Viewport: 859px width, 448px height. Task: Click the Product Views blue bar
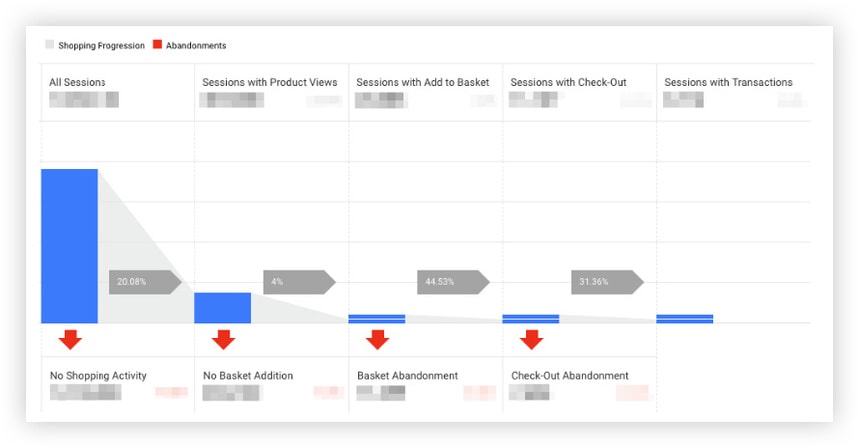click(x=222, y=308)
